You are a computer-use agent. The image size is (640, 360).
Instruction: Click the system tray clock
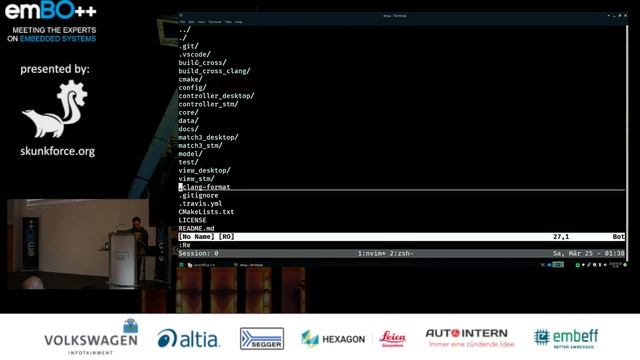point(615,265)
